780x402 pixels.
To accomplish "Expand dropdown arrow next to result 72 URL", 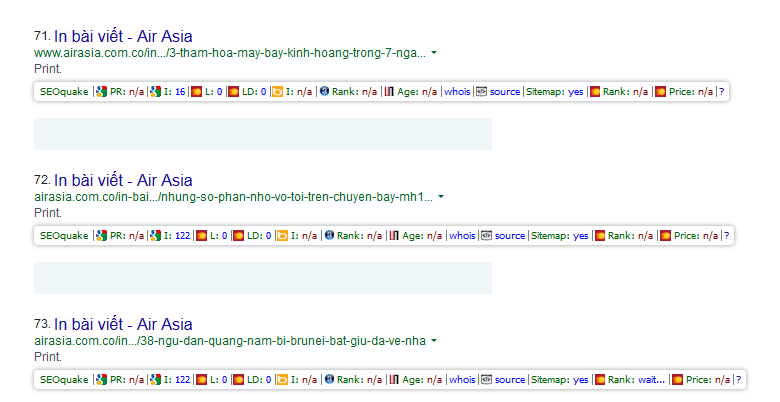I will (441, 197).
